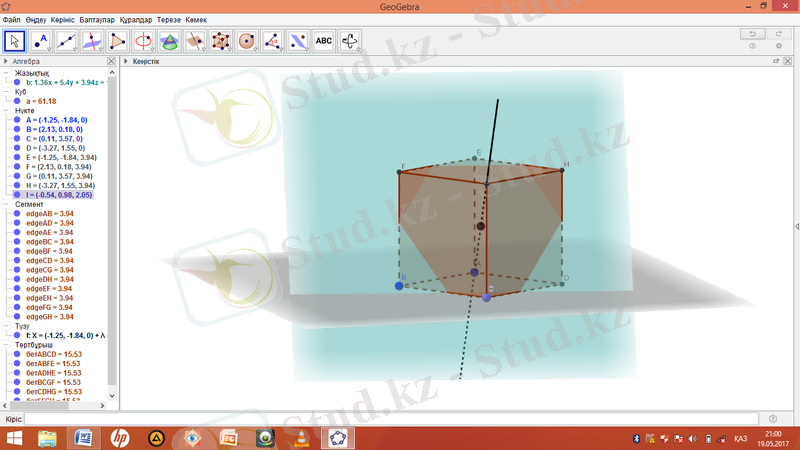Image resolution: width=800 pixels, height=450 pixels.
Task: Select the Rotate 3D view tool
Action: (350, 41)
